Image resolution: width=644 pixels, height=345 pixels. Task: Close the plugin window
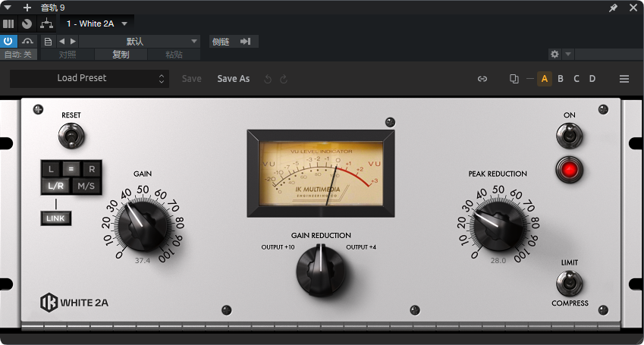click(x=633, y=8)
